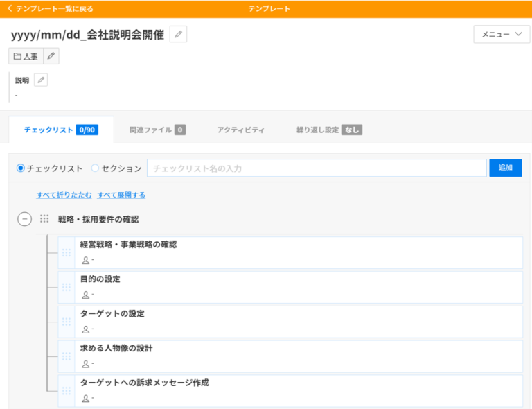Image resolution: width=532 pixels, height=409 pixels.
Task: Collapse the 戦略・採用要件の確認 section
Action: [24, 219]
